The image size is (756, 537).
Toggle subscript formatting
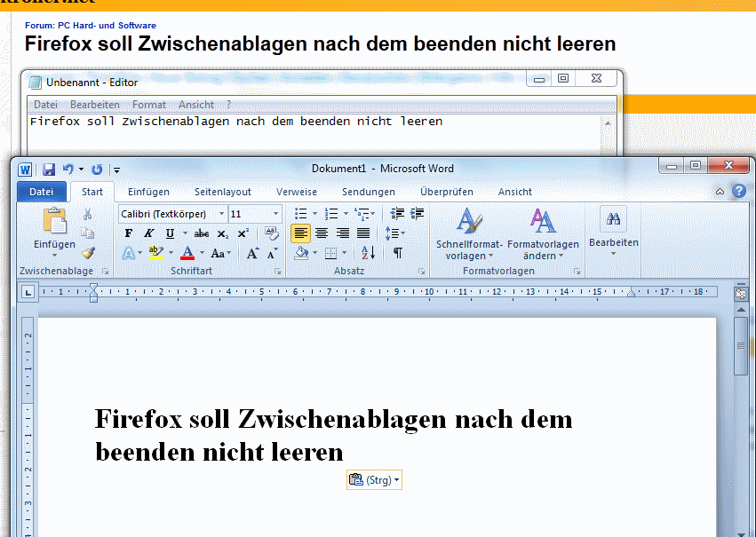(222, 234)
